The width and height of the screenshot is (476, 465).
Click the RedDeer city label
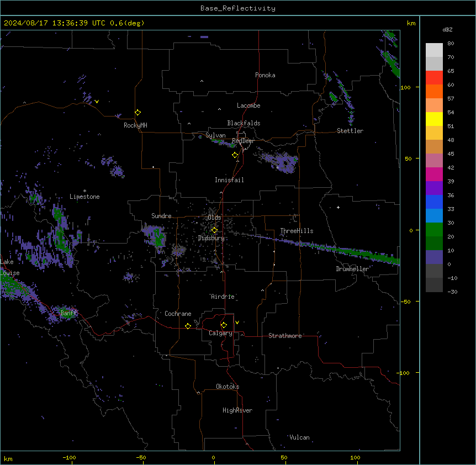click(243, 141)
